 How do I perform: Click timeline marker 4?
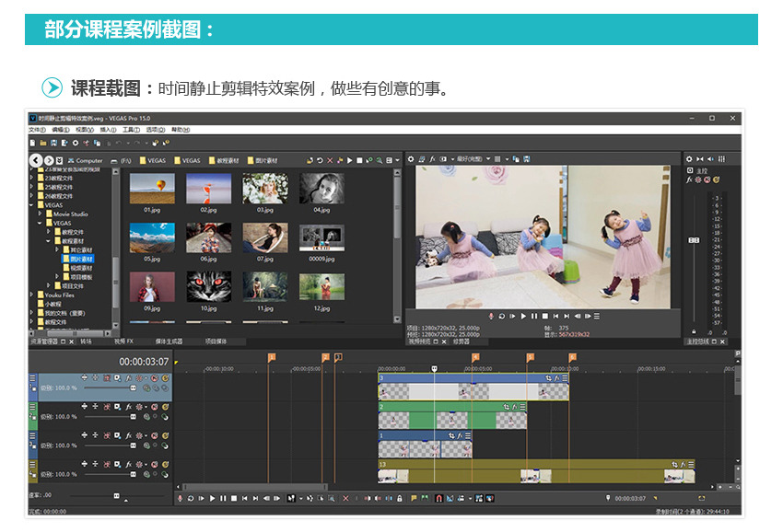point(475,357)
